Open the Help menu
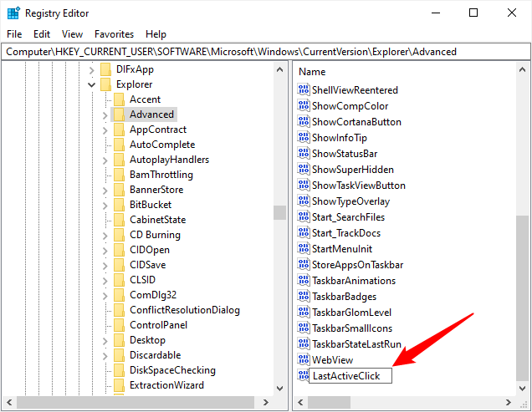 click(156, 34)
